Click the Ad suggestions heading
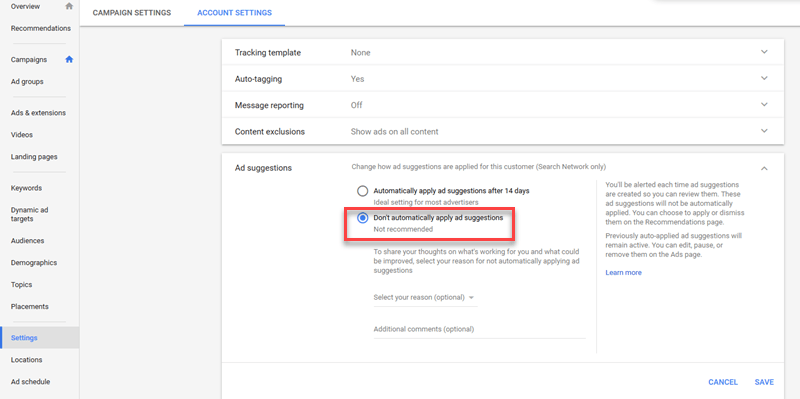 tap(263, 168)
